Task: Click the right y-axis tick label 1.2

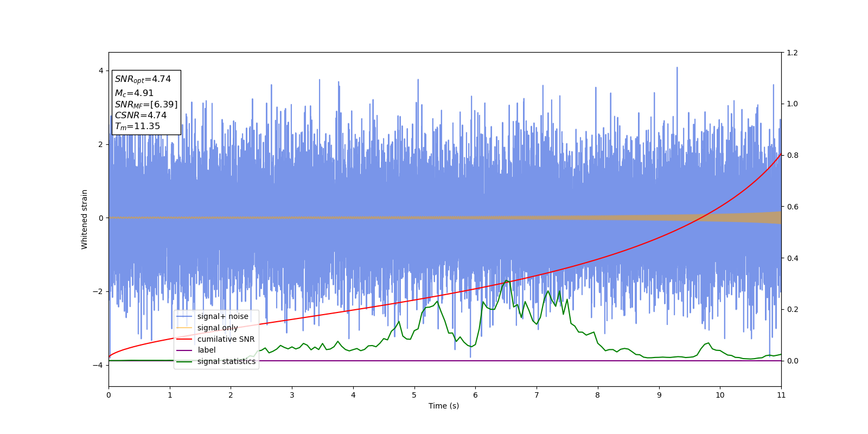Action: pyautogui.click(x=792, y=53)
